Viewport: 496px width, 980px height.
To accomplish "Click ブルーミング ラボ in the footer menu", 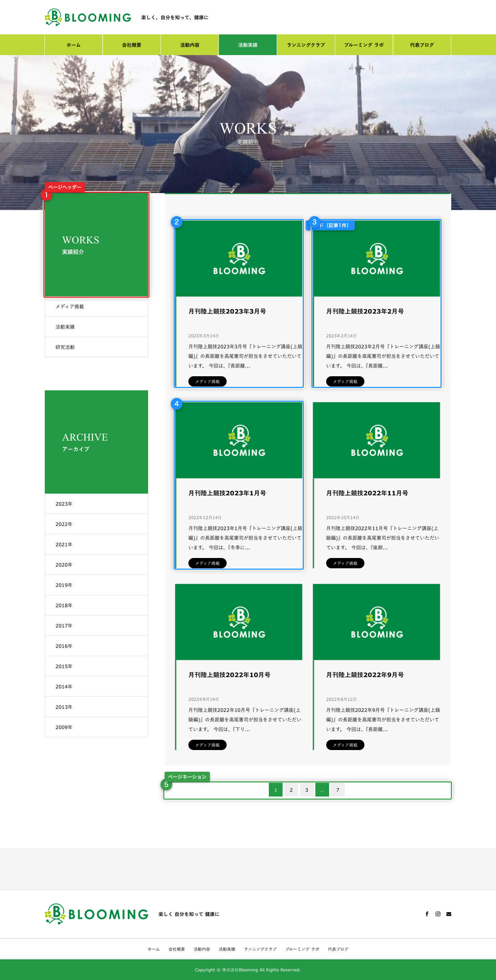I will point(302,949).
